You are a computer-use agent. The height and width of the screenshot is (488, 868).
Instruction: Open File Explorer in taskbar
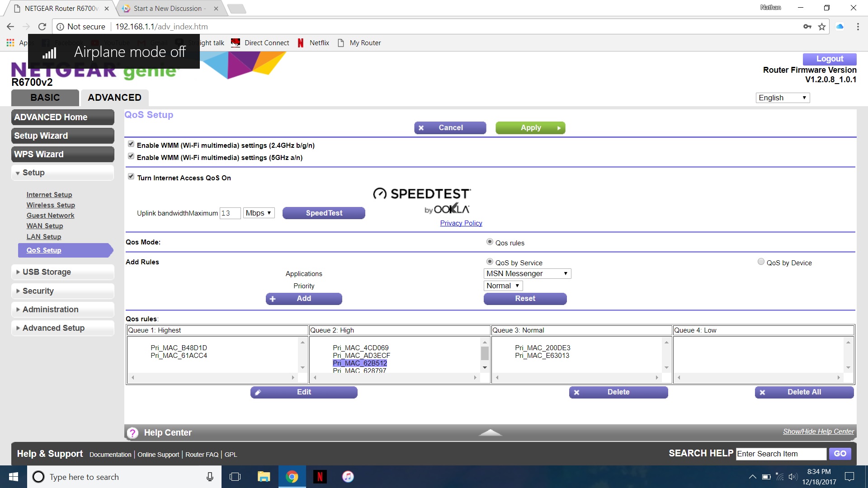(x=264, y=477)
